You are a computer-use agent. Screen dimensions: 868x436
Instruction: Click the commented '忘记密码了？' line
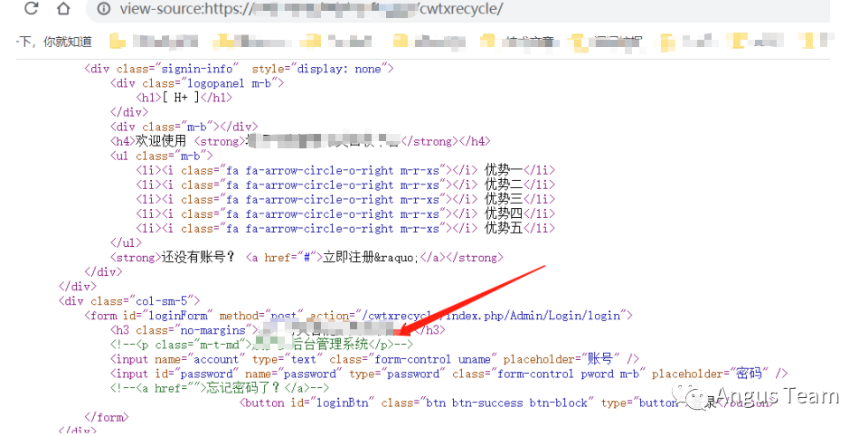[219, 388]
